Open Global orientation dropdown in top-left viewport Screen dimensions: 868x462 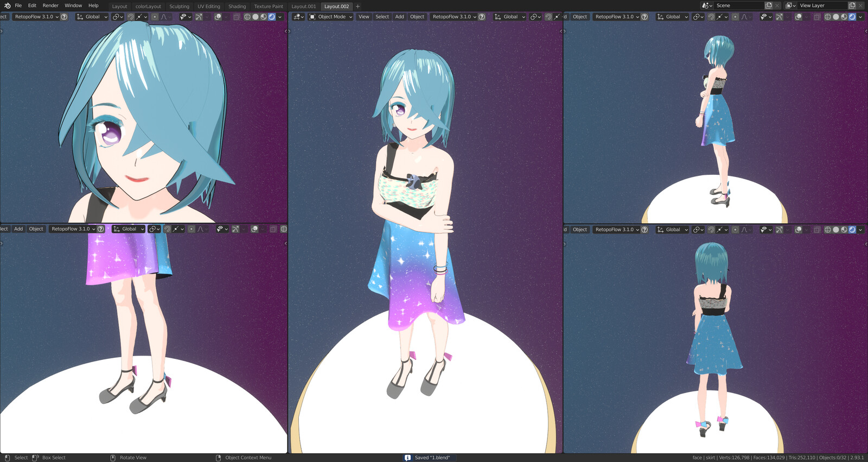point(92,17)
